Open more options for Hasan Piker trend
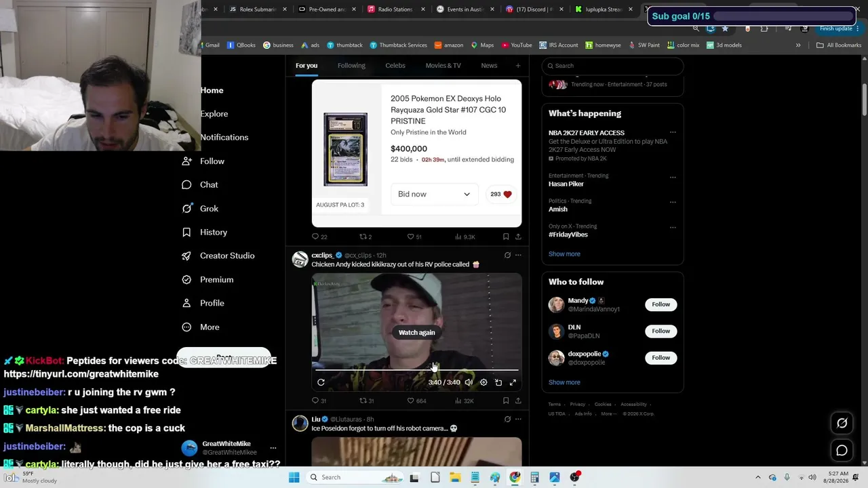This screenshot has width=868, height=488. [x=673, y=178]
